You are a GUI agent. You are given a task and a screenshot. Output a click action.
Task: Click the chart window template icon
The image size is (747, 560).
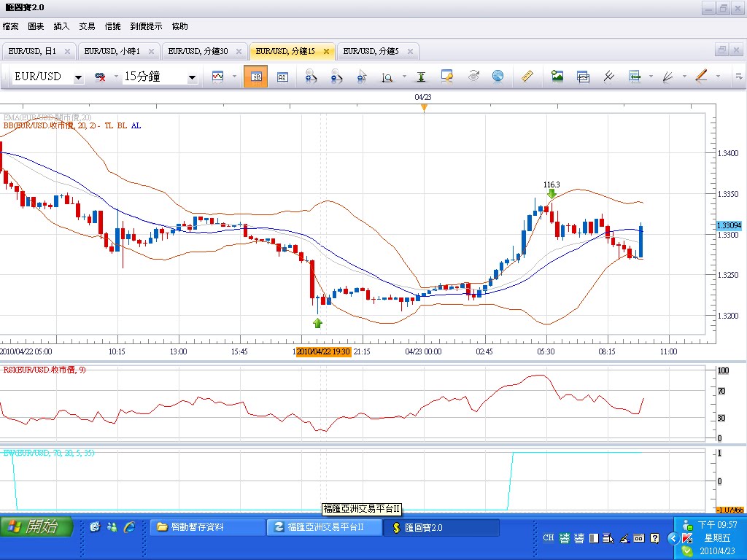point(583,76)
